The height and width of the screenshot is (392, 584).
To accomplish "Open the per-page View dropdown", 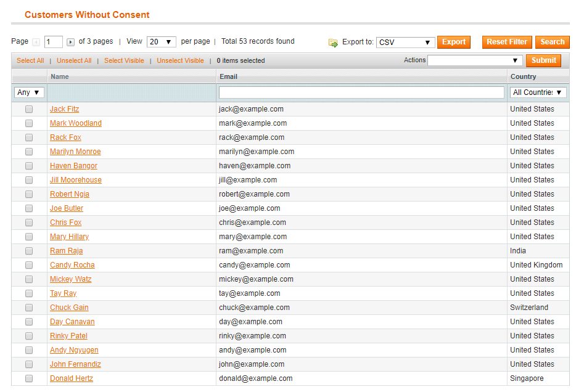I will (x=160, y=41).
